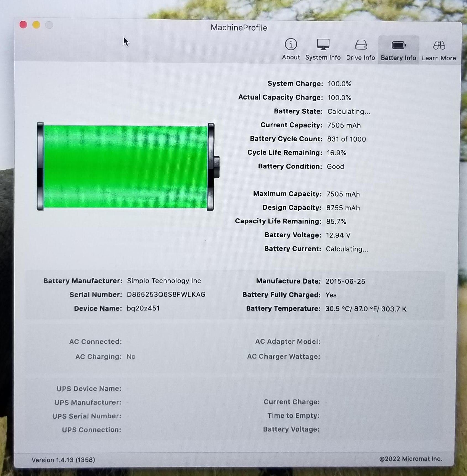Screen dimensions: 467x476
Task: Switch to the Battery Info tab
Action: (398, 50)
